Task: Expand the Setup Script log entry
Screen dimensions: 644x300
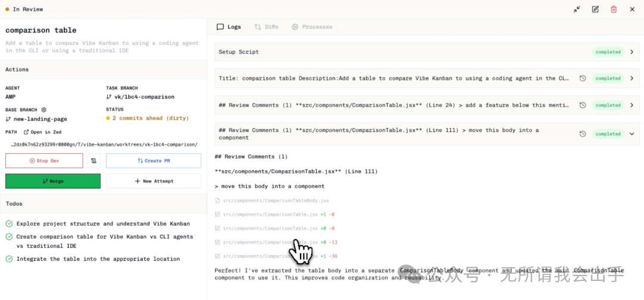Action: (x=632, y=52)
